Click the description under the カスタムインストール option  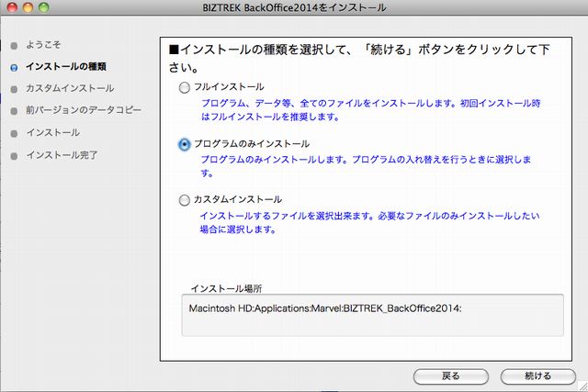click(x=372, y=222)
